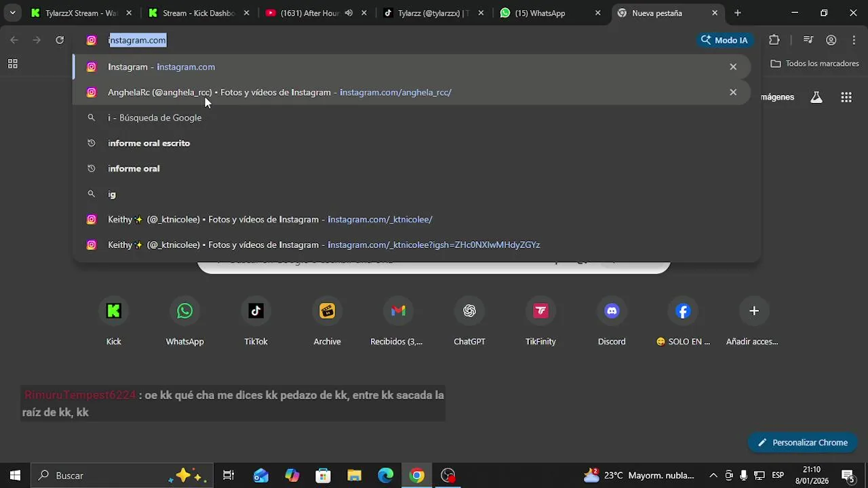
Task: Open the Windows Start menu
Action: (15, 476)
